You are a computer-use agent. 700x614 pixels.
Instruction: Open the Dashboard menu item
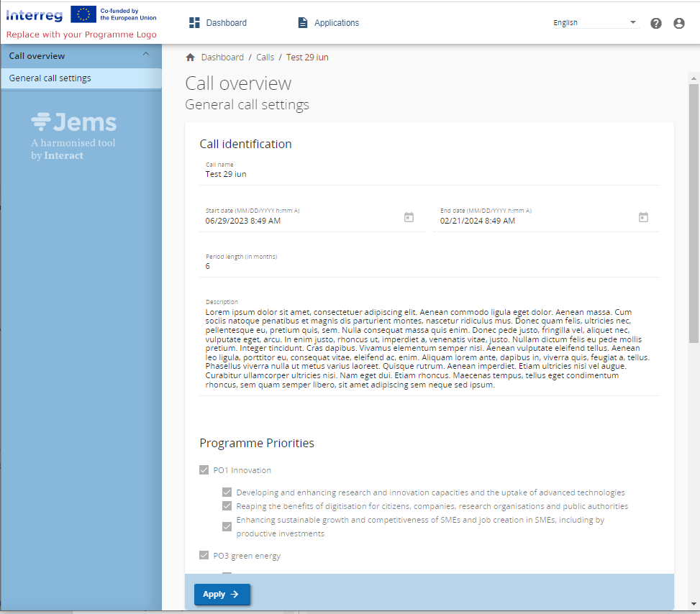[x=218, y=23]
